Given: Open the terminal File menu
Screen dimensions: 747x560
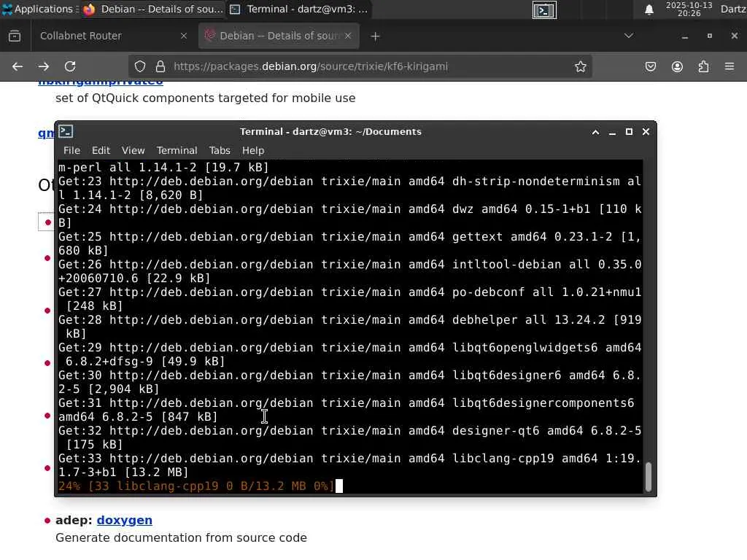Looking at the screenshot, I should [72, 150].
